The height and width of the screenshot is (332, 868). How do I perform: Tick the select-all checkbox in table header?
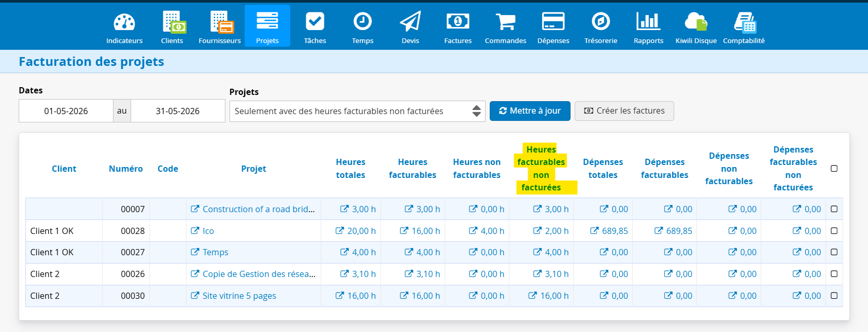point(834,169)
